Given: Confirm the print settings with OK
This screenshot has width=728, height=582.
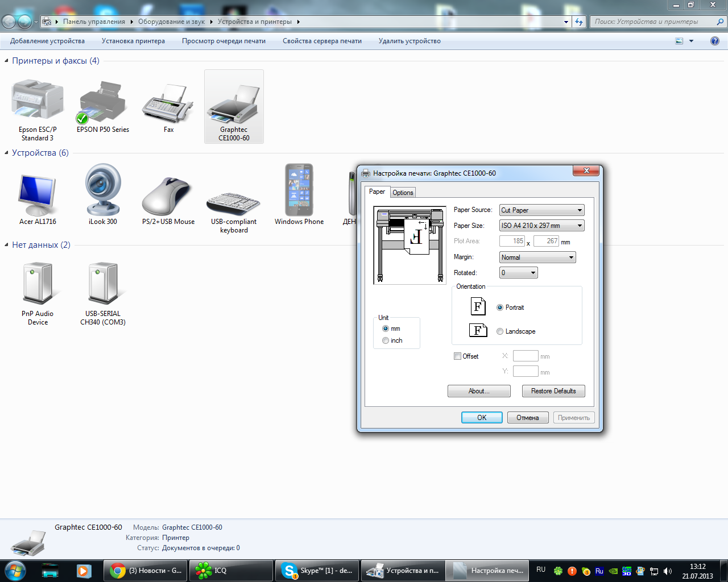Looking at the screenshot, I should pyautogui.click(x=482, y=418).
